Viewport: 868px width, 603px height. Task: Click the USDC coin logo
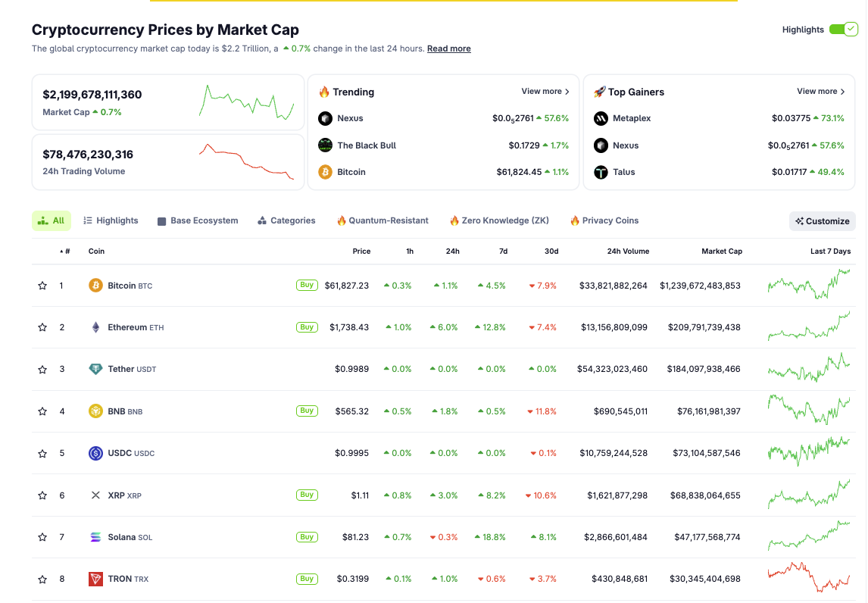95,453
